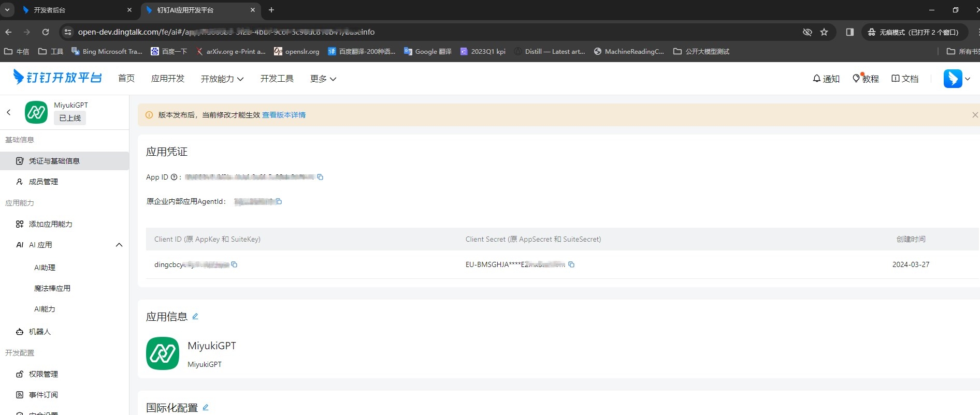The width and height of the screenshot is (980, 415).
Task: Open AI能力 in sidebar
Action: click(45, 309)
